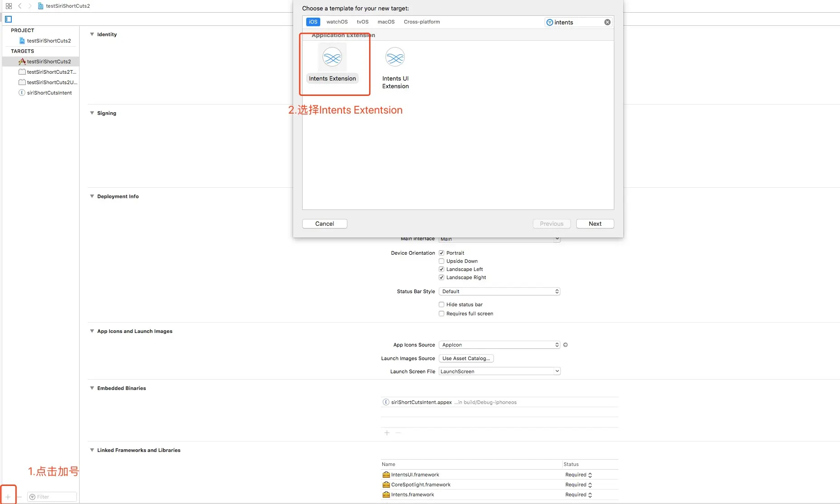Collapse the Signing section
The width and height of the screenshot is (840, 504).
[x=92, y=113]
